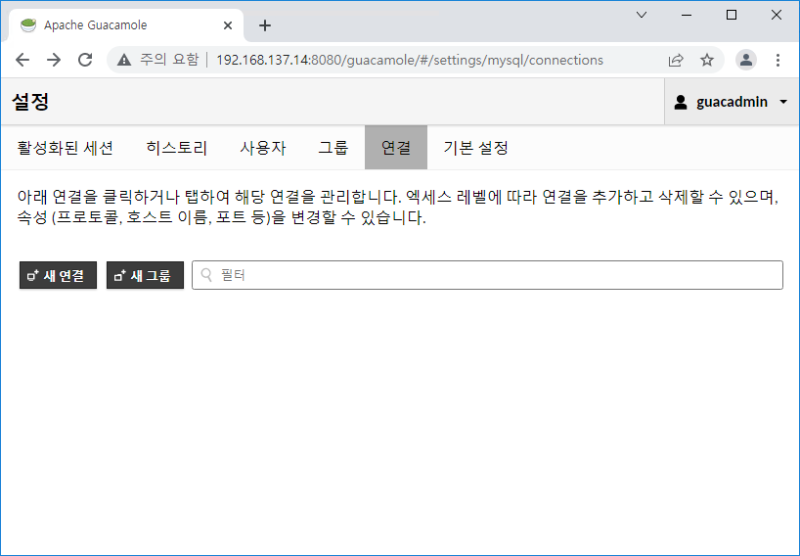Click the share page icon in address bar
This screenshot has height=556, width=800.
coord(676,60)
